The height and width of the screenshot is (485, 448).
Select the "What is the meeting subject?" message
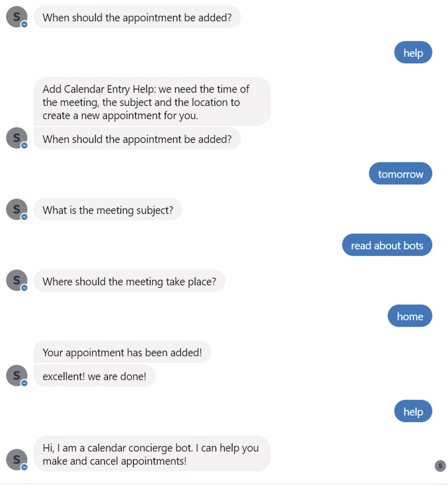pos(108,210)
